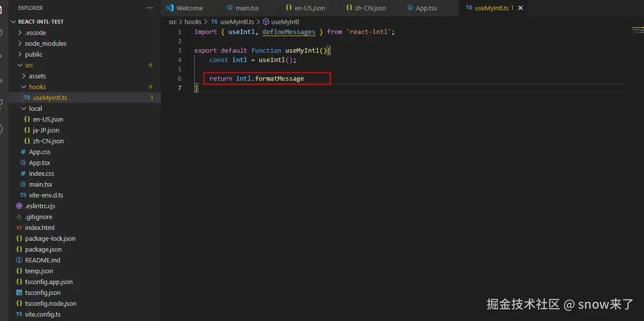
Task: Click the 'react-intl' string on line 1
Action: pyautogui.click(x=368, y=32)
